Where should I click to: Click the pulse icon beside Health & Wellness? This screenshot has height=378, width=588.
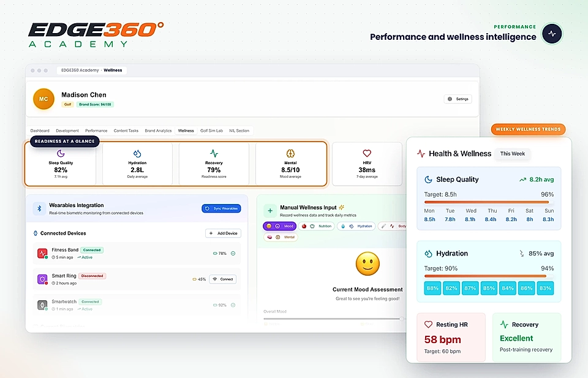click(x=421, y=154)
